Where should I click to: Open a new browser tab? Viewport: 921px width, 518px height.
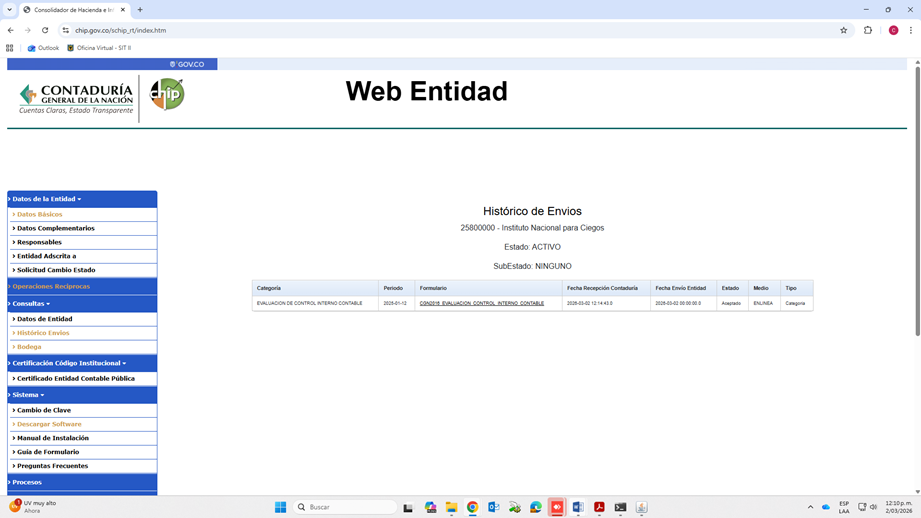point(140,9)
